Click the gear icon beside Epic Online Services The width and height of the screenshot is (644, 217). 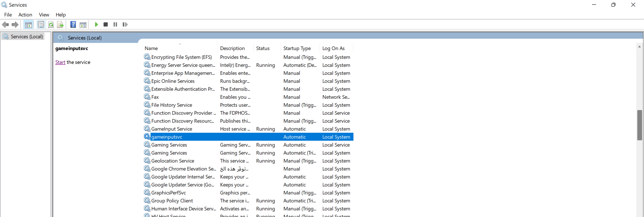point(147,81)
